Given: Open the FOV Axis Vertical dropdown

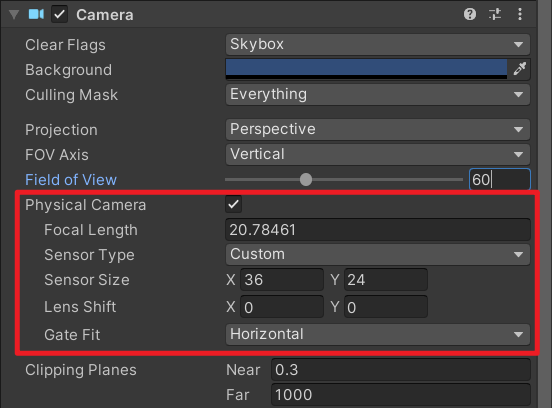Looking at the screenshot, I should (378, 154).
